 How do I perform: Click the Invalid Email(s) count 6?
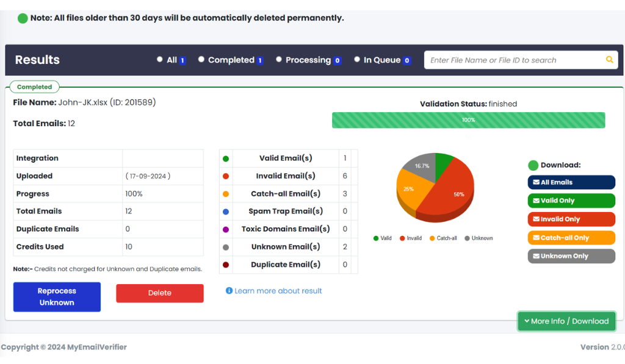pyautogui.click(x=345, y=176)
